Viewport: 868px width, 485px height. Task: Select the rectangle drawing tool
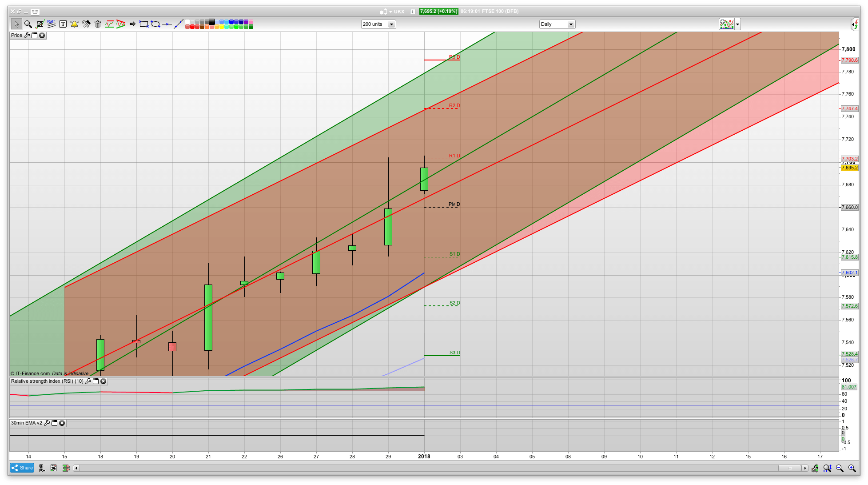pyautogui.click(x=143, y=24)
